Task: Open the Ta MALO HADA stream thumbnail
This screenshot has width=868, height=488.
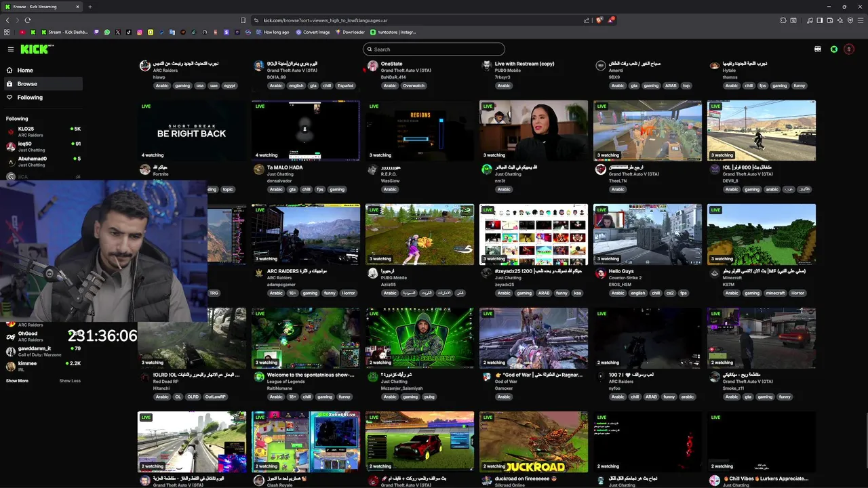Action: tap(306, 131)
